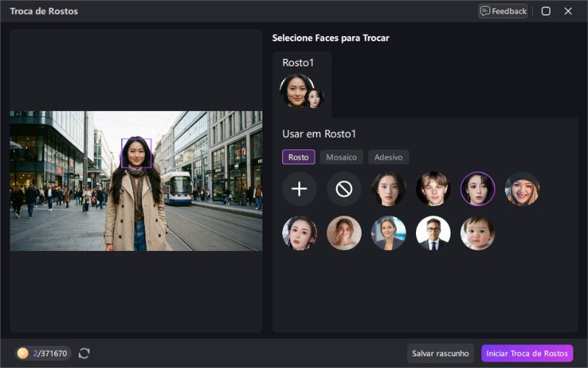Click the face detection box in preview
The height and width of the screenshot is (368, 588).
[x=136, y=153]
